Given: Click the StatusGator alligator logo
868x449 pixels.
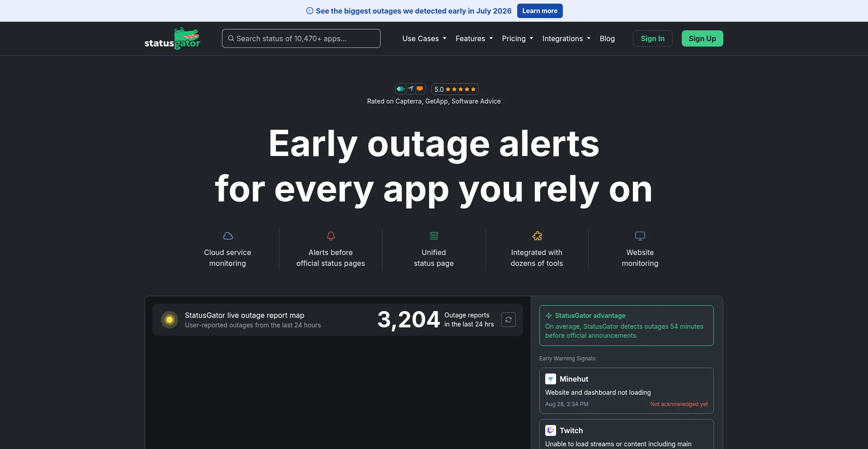Looking at the screenshot, I should [x=172, y=38].
